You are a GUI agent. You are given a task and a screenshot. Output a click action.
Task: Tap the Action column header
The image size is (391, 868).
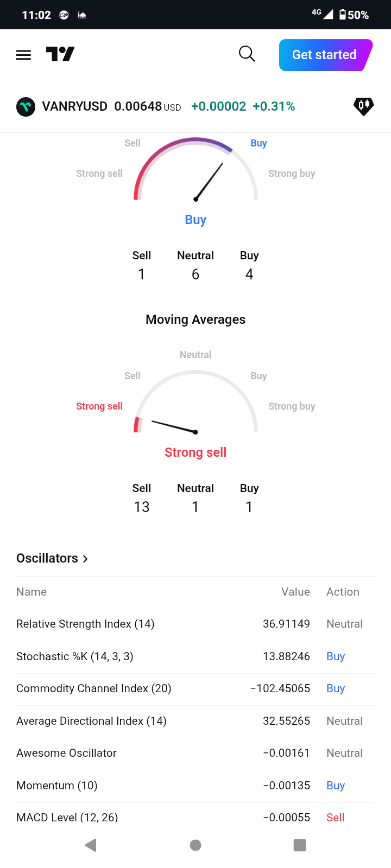click(343, 592)
